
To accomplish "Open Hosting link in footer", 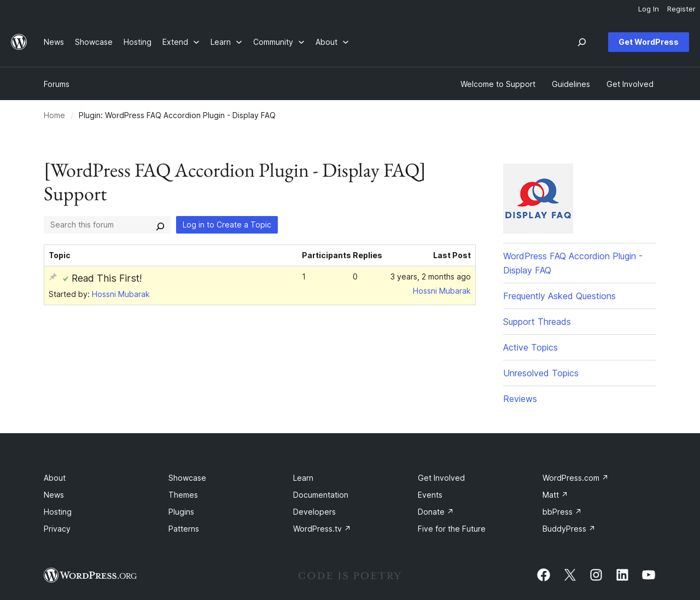I will [57, 512].
